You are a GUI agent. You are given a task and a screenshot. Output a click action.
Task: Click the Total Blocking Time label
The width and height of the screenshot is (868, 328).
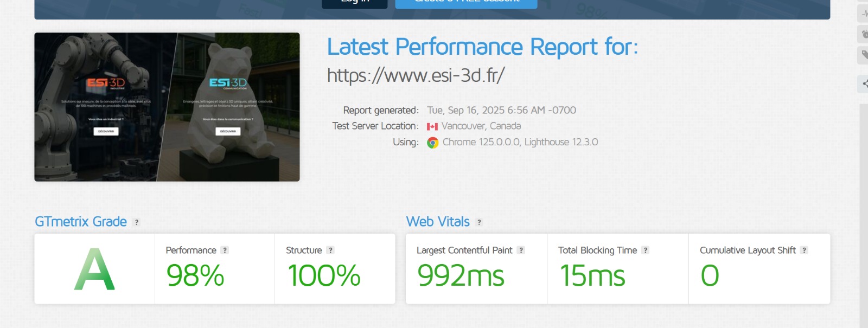598,250
